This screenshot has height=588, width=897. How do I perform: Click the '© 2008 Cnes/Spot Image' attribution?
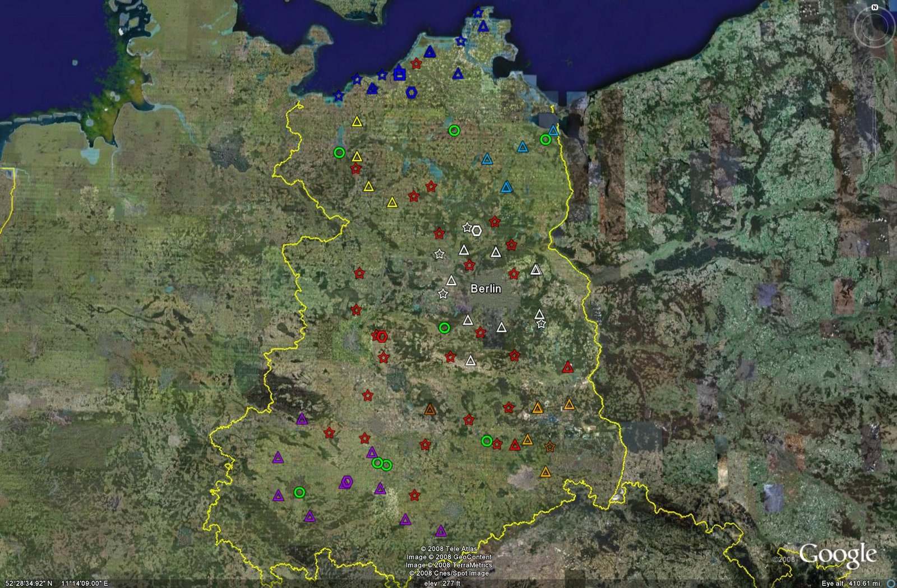pyautogui.click(x=449, y=573)
